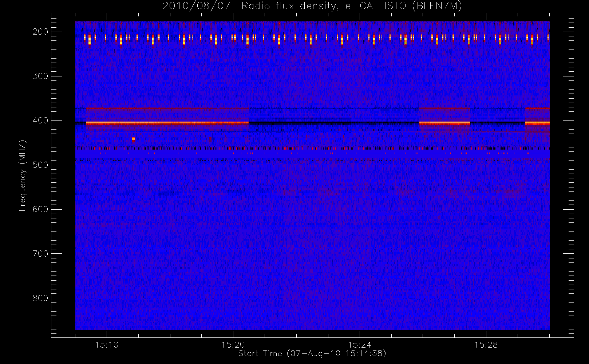Click the 300 frequency tick label

point(40,76)
